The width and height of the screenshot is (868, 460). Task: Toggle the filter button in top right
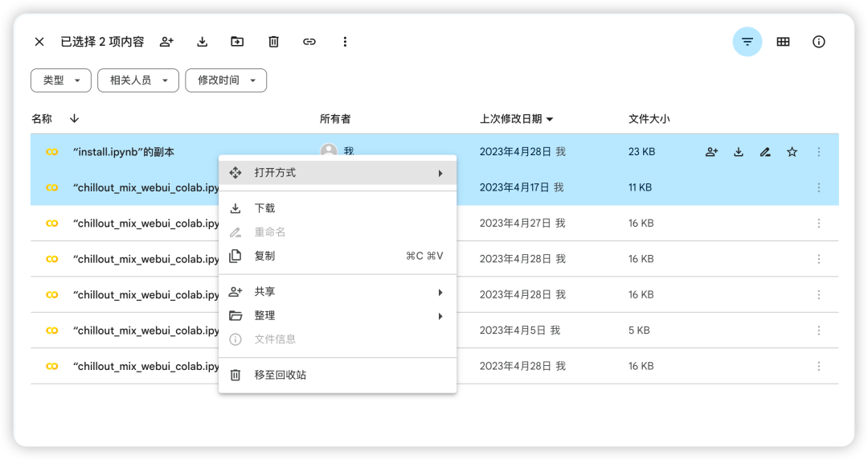(x=747, y=42)
